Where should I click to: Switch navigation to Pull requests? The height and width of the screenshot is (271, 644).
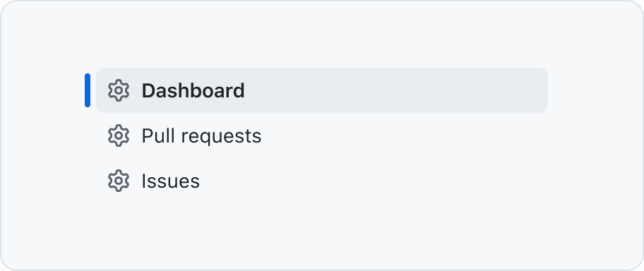pos(322,135)
